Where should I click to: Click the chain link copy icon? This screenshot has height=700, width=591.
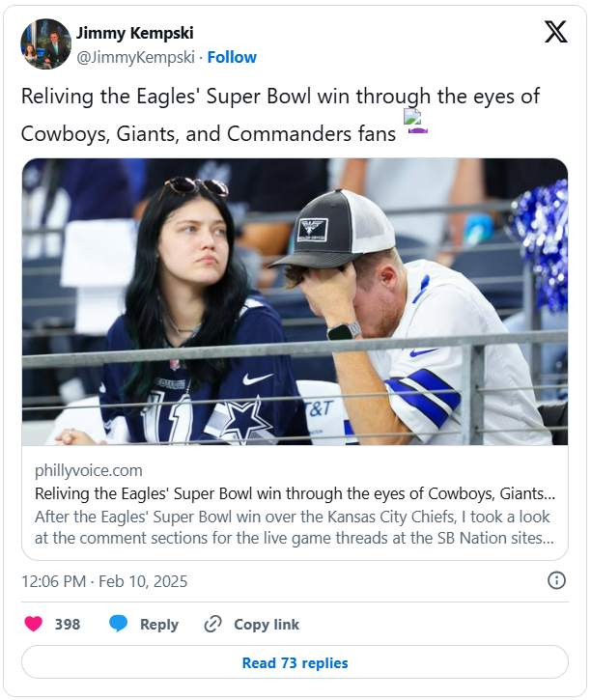pyautogui.click(x=212, y=624)
